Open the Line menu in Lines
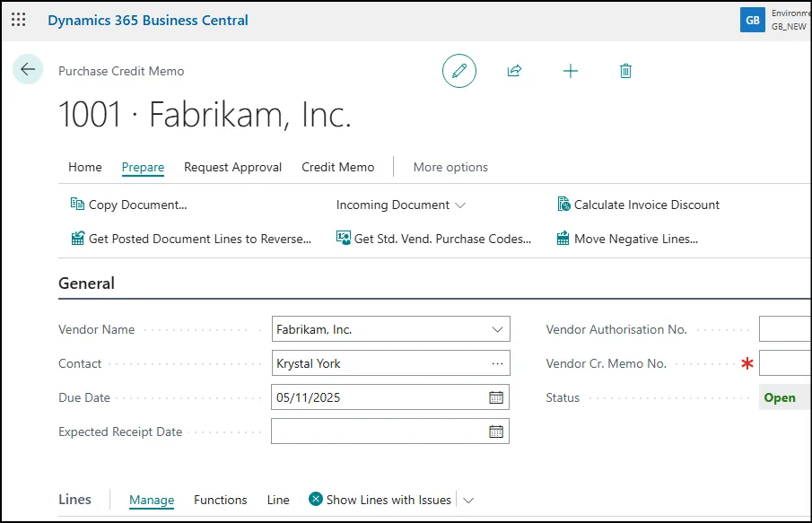The image size is (812, 523). [x=278, y=501]
